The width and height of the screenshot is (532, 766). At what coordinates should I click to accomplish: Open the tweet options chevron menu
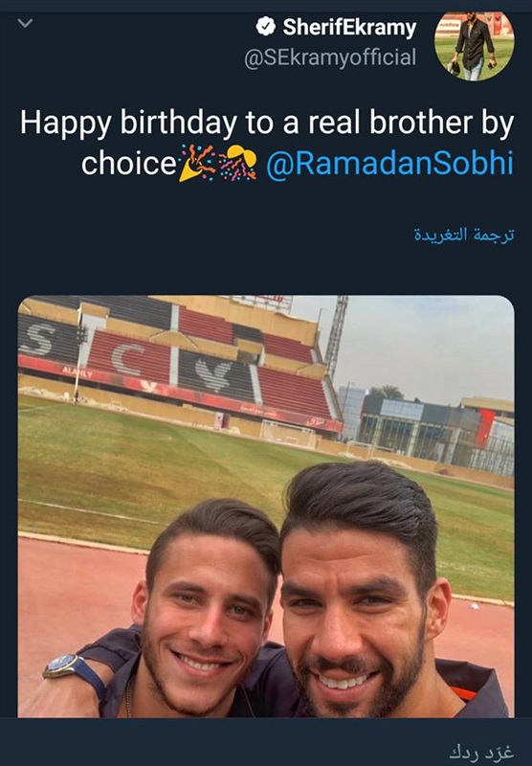[26, 23]
